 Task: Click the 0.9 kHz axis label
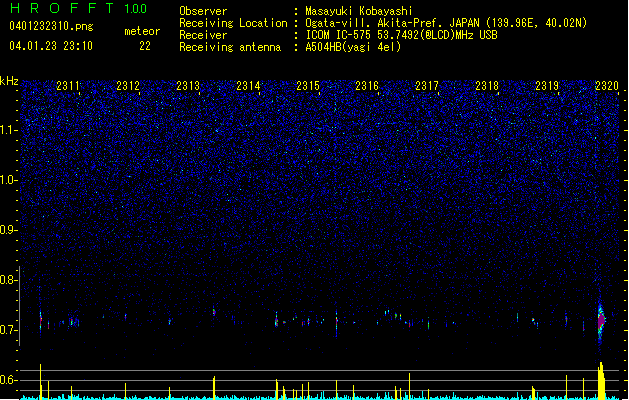[9, 230]
